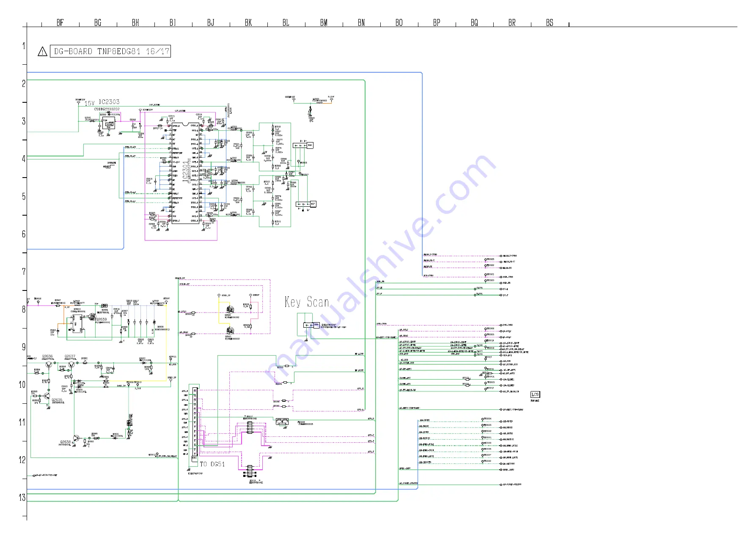The height and width of the screenshot is (534, 756).
Task: Click column header "BL"
Action: tap(286, 23)
